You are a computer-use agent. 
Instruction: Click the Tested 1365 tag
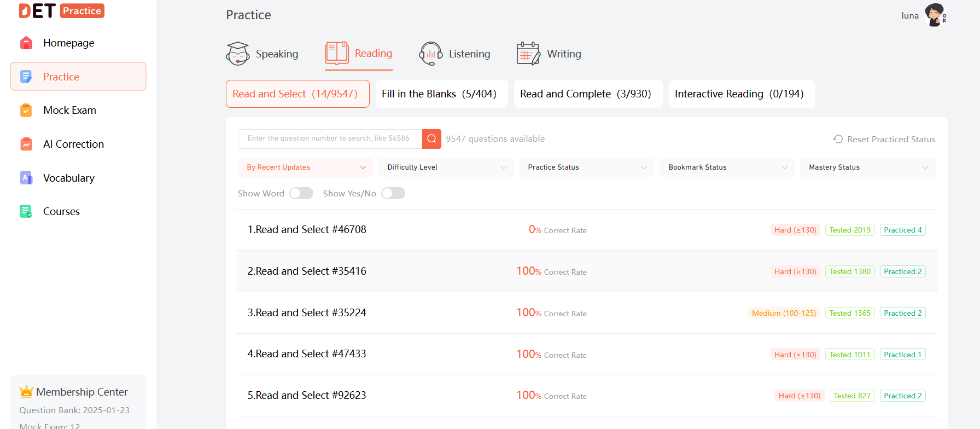[850, 313]
